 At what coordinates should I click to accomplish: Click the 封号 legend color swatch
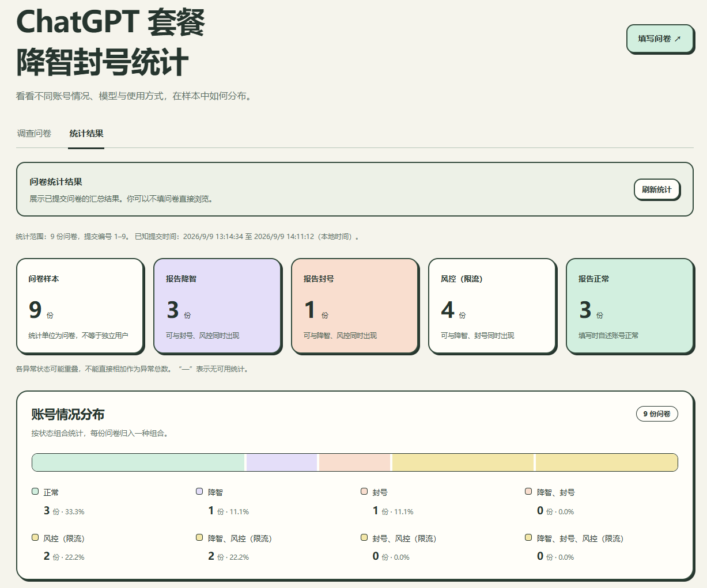click(x=364, y=492)
